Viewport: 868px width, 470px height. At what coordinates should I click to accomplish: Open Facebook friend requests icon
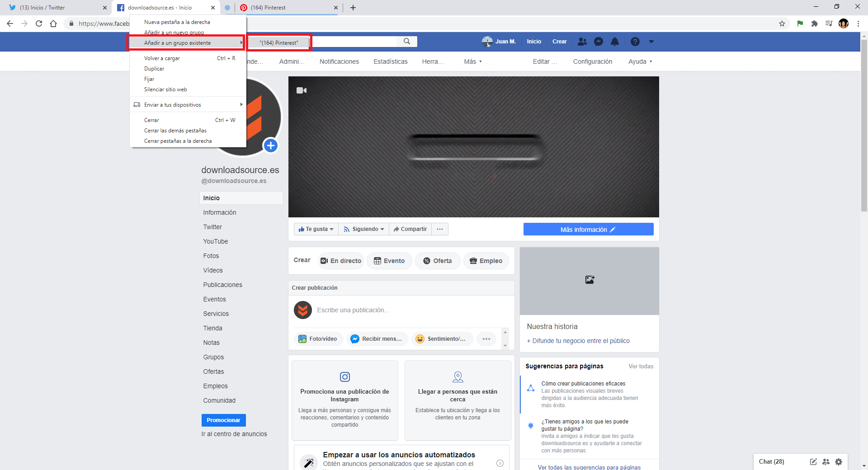tap(582, 42)
